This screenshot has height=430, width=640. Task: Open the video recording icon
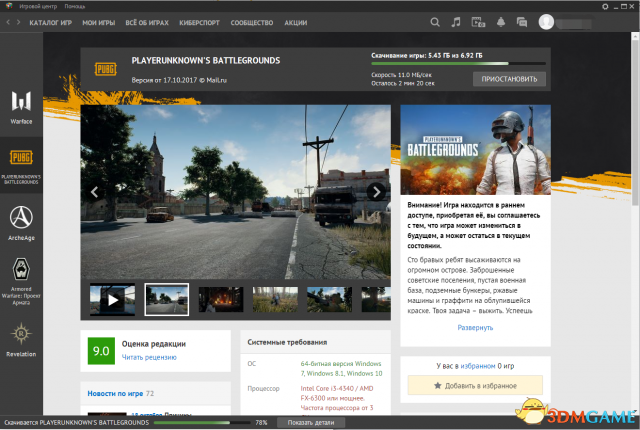478,22
